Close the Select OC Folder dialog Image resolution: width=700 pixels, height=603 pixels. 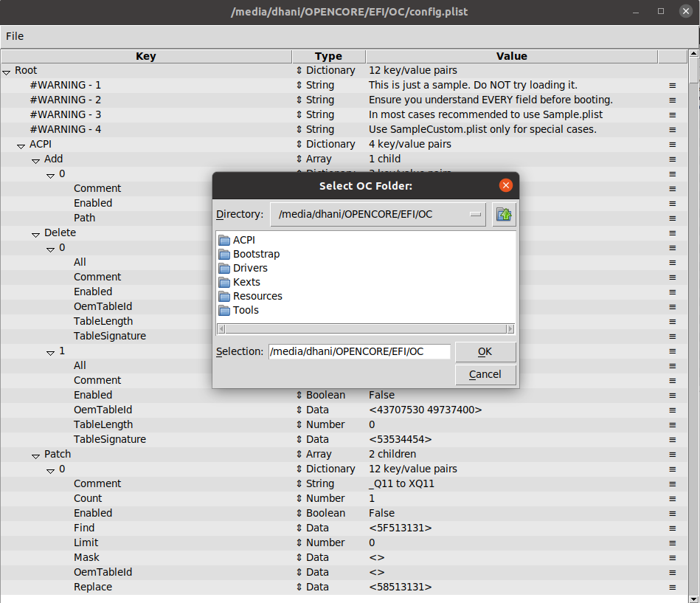coord(506,185)
